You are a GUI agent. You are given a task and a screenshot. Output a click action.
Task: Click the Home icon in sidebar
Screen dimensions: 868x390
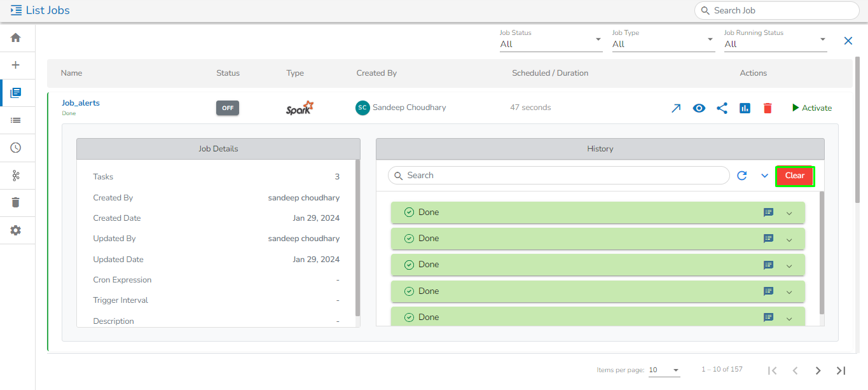click(16, 38)
